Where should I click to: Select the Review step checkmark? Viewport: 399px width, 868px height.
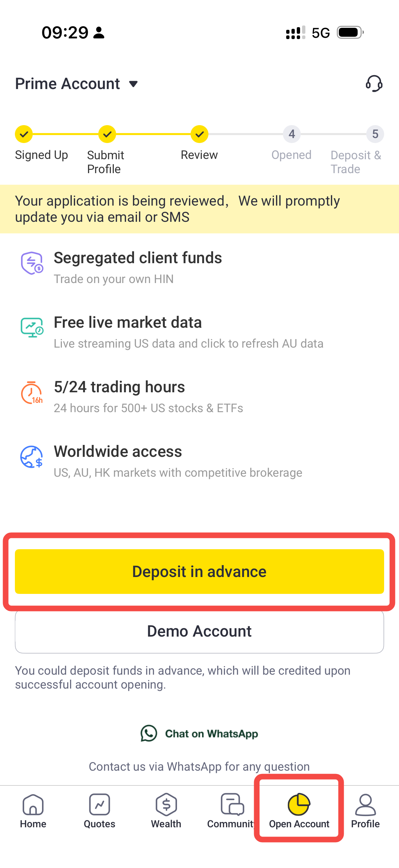click(199, 134)
